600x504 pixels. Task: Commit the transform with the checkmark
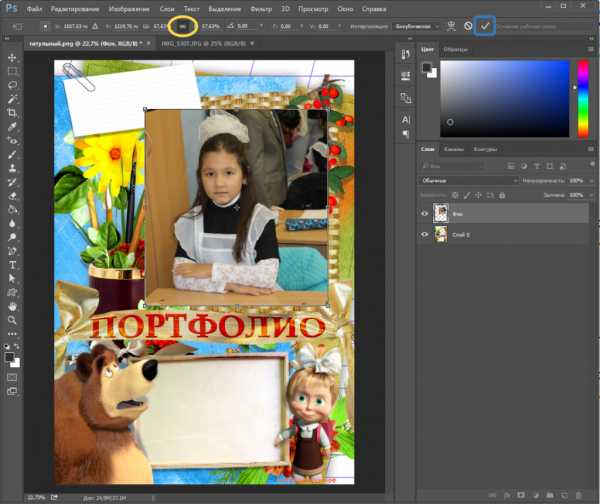coord(485,26)
